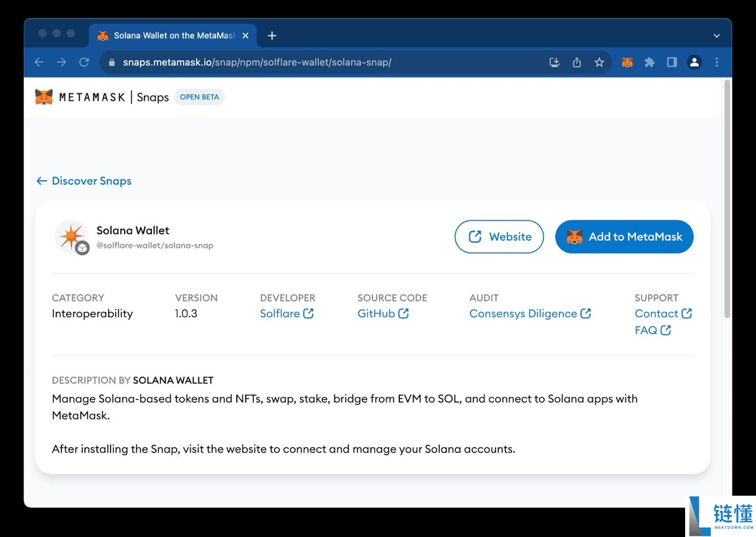Go forward with the browser forward arrow
Screen dimensions: 756x537
coord(61,62)
